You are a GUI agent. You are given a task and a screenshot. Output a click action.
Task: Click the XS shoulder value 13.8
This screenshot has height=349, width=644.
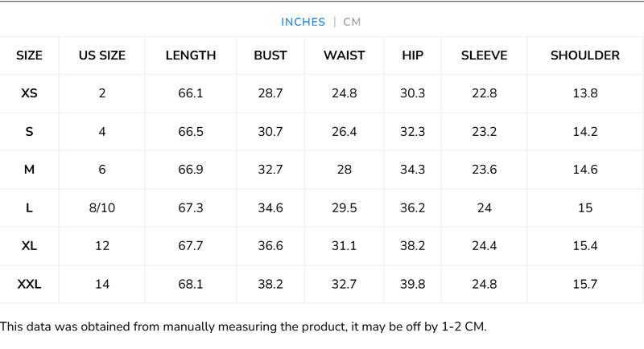(x=585, y=93)
